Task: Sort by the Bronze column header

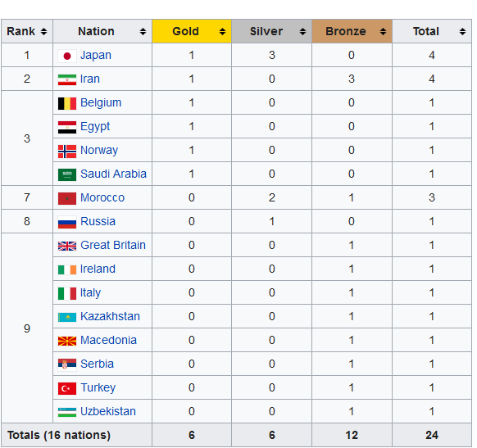Action: pos(352,31)
